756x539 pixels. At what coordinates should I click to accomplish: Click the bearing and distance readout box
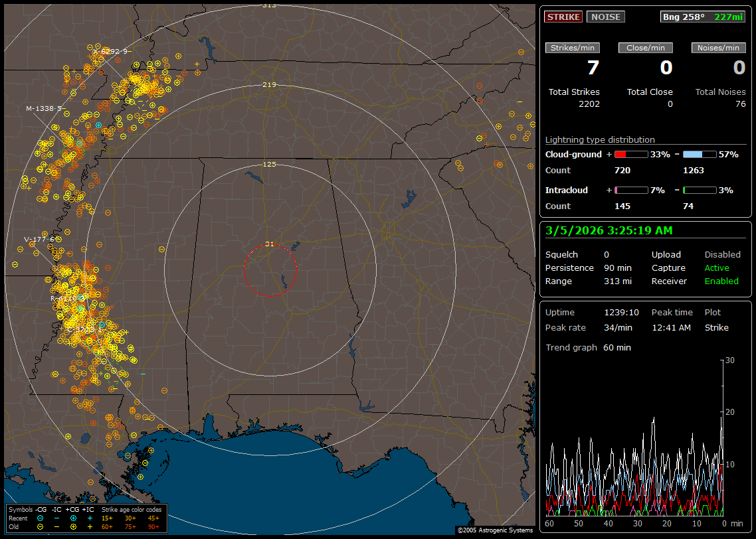[x=703, y=17]
